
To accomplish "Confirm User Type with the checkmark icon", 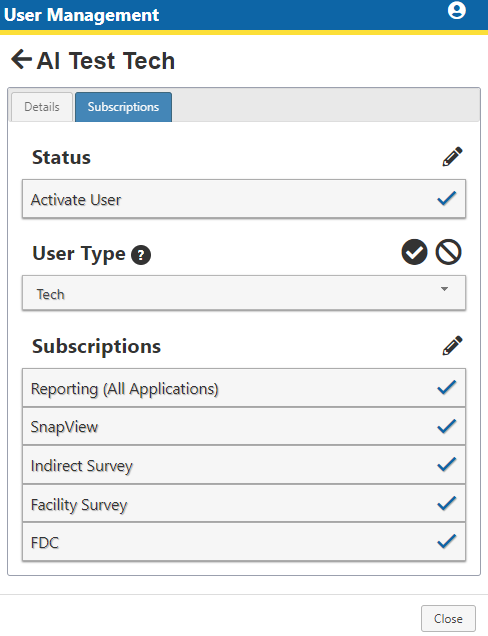I will coord(414,252).
